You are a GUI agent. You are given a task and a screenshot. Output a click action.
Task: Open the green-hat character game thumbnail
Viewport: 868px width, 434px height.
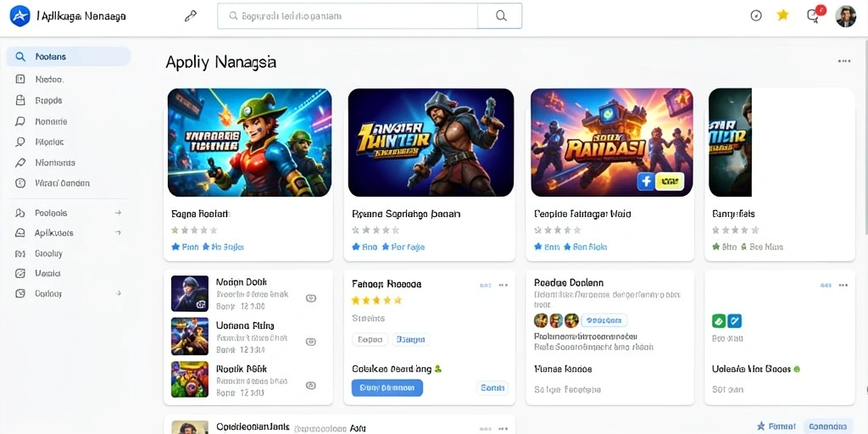tap(250, 142)
